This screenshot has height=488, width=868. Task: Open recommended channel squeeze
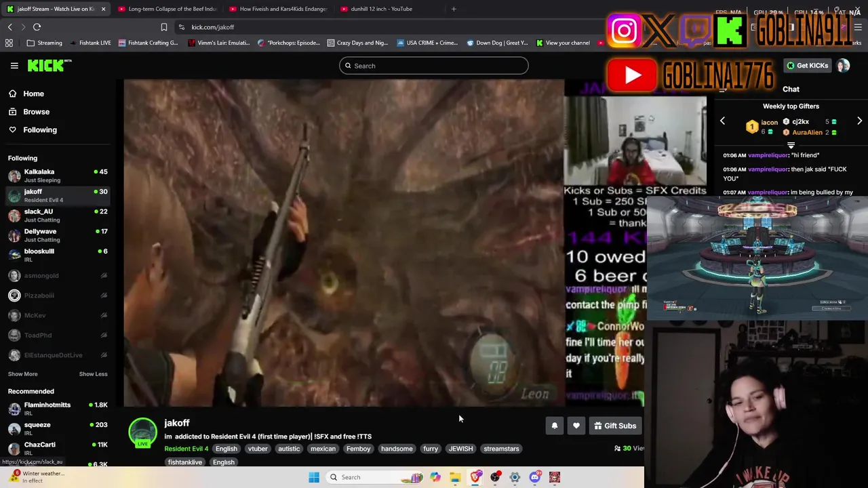[58, 428]
